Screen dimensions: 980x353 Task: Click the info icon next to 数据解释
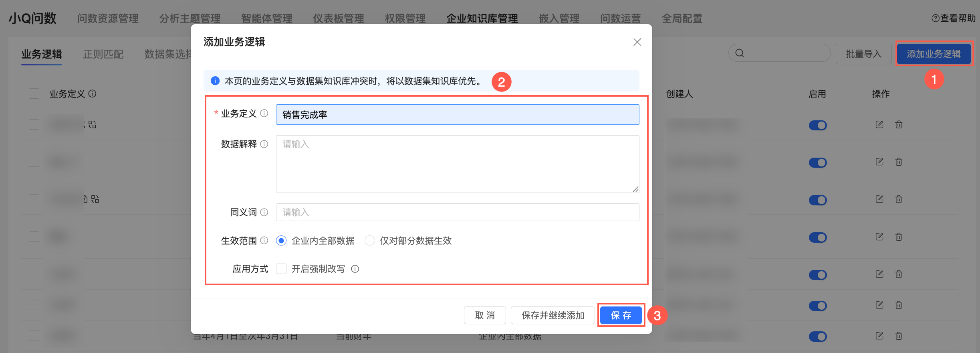pos(264,144)
